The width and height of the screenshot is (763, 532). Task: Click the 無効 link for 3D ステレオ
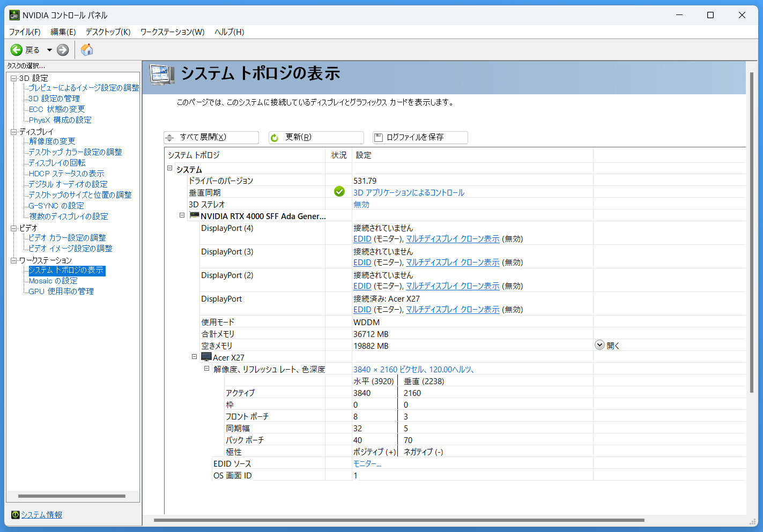[x=361, y=204]
